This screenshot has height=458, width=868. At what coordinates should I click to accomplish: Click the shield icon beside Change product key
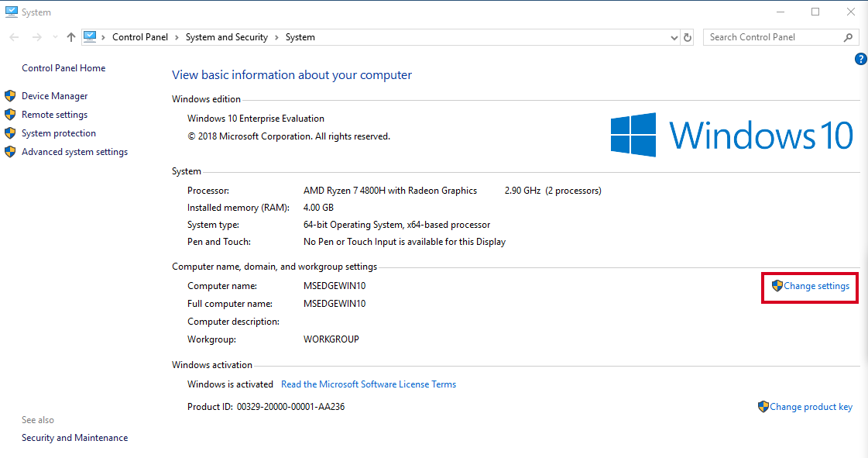[762, 406]
